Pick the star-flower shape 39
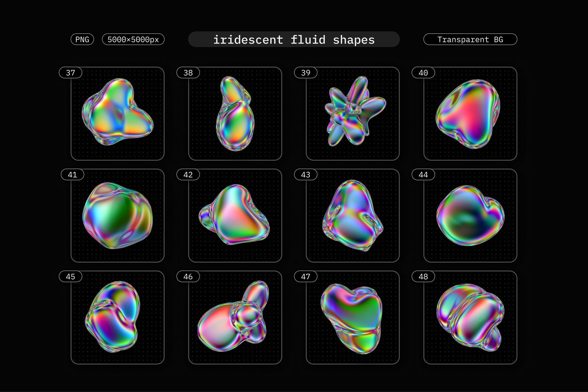 (353, 111)
